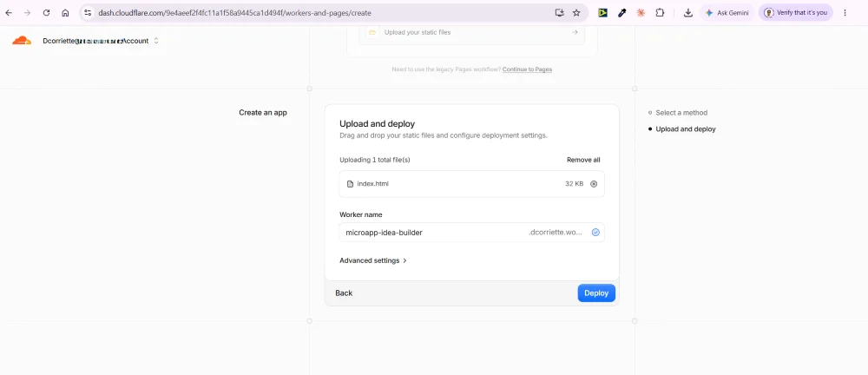The height and width of the screenshot is (375, 868).
Task: Click the 32 KB file size text
Action: click(574, 184)
